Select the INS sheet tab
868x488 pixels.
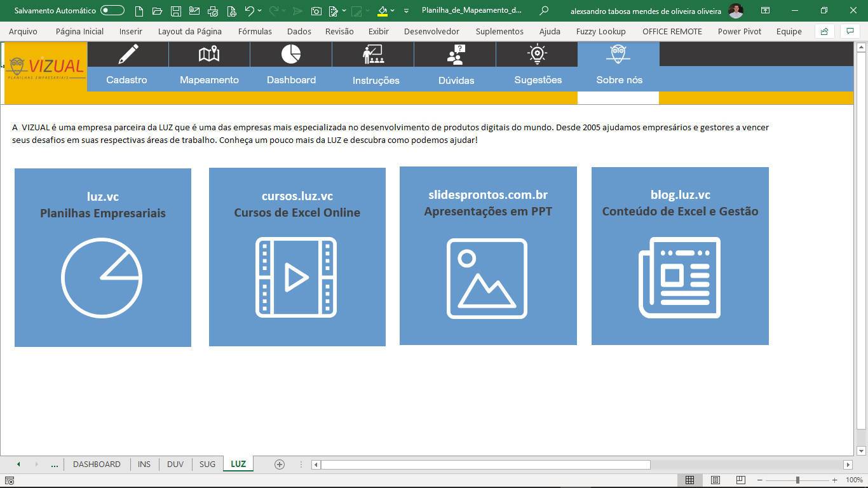[x=144, y=464]
